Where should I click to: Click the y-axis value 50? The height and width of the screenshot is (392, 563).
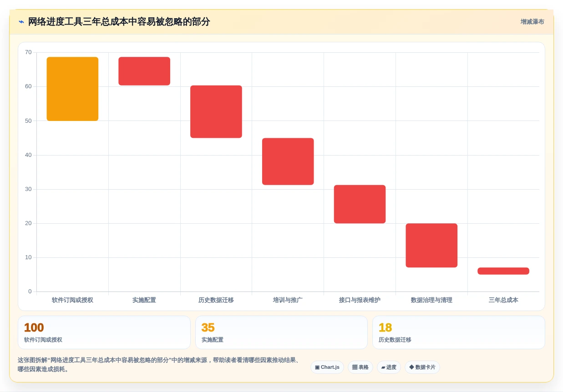coord(28,121)
